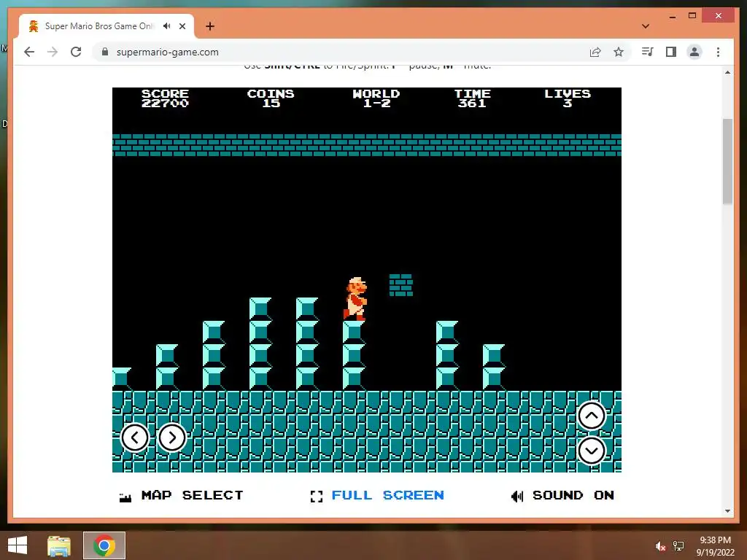View site info via the padlock icon
The width and height of the screenshot is (747, 560).
[105, 52]
